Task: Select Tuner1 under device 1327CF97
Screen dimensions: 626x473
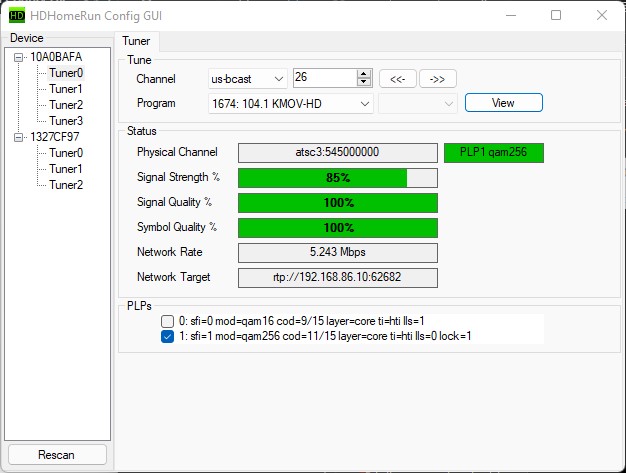Action: click(x=66, y=169)
